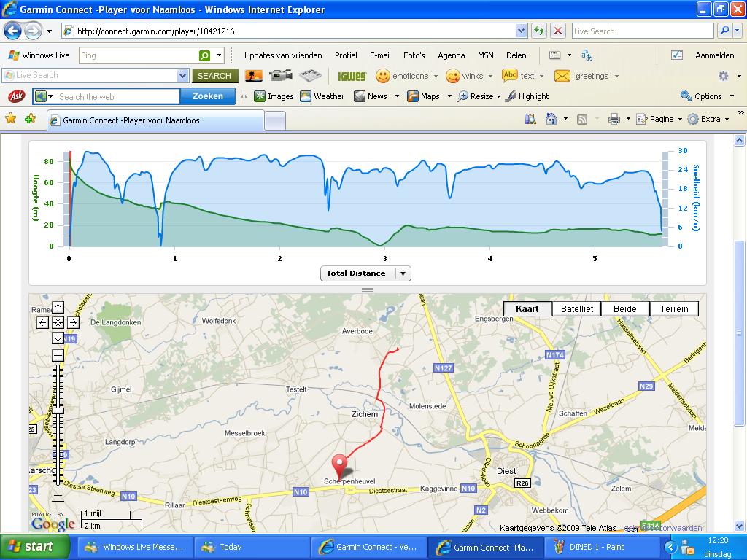
Task: Click the map zoom slider handle
Action: tap(58, 411)
